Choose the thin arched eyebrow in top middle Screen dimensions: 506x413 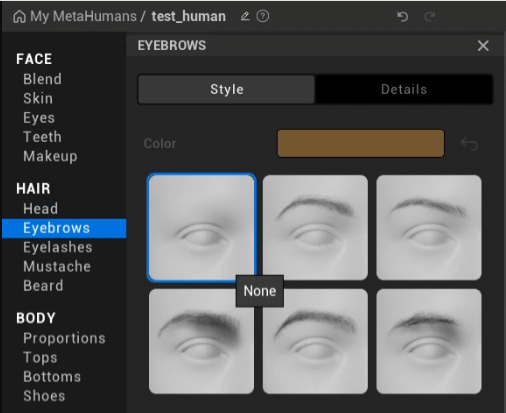[x=315, y=228]
